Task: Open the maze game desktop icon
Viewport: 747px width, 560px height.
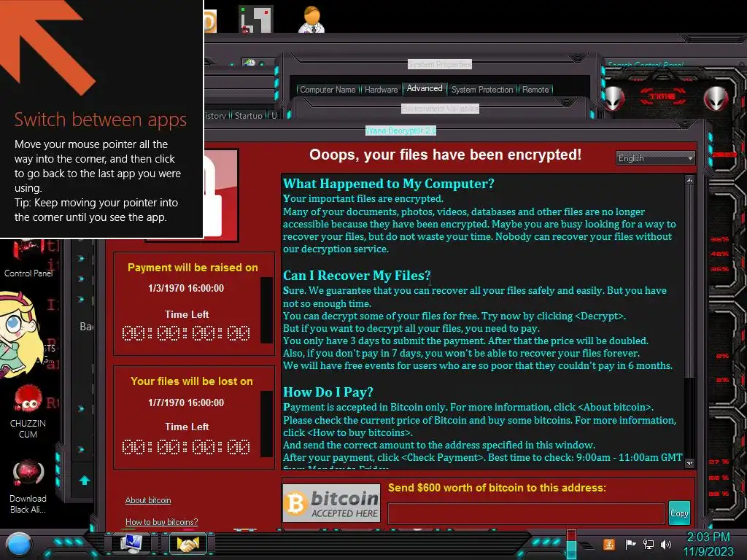Action: (x=256, y=20)
